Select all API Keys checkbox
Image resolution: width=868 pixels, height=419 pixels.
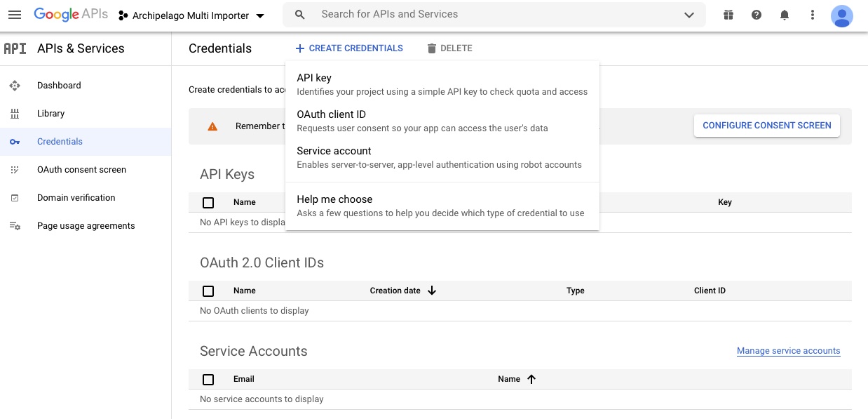(208, 203)
